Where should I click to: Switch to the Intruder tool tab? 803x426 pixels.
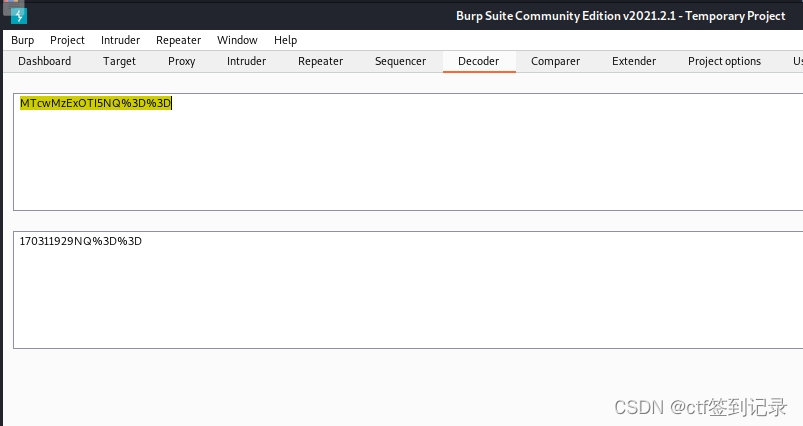tap(246, 61)
